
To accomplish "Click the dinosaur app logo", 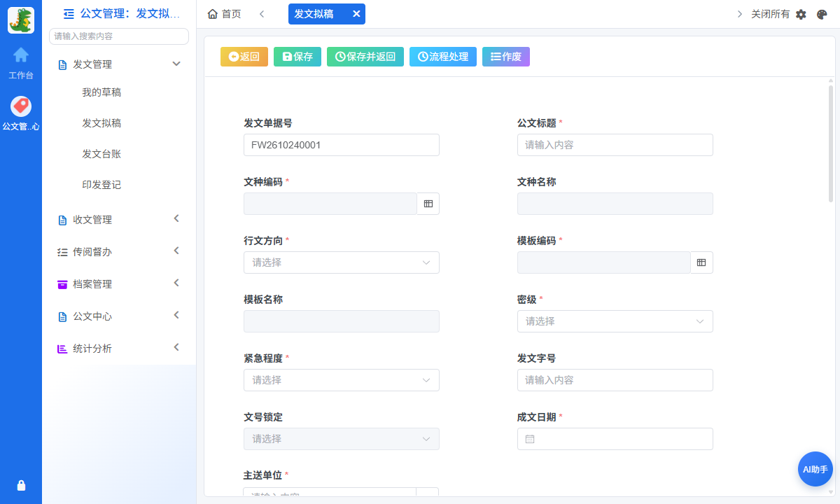I will pos(21,20).
